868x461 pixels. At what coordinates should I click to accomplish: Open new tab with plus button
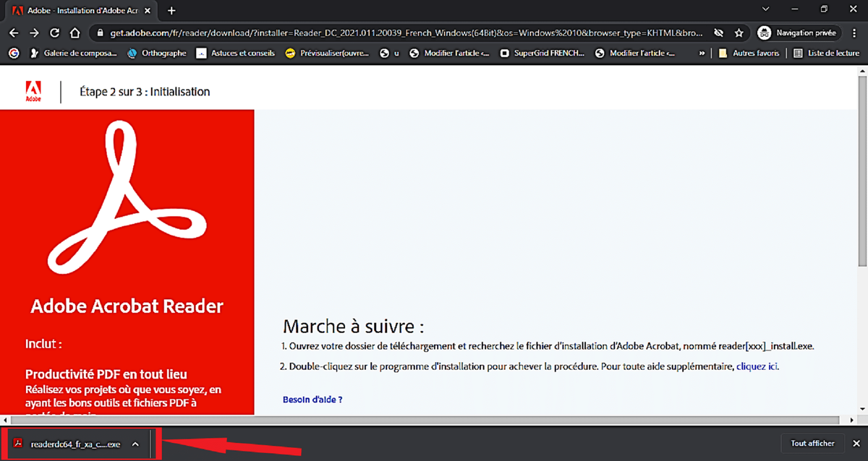pyautogui.click(x=171, y=11)
